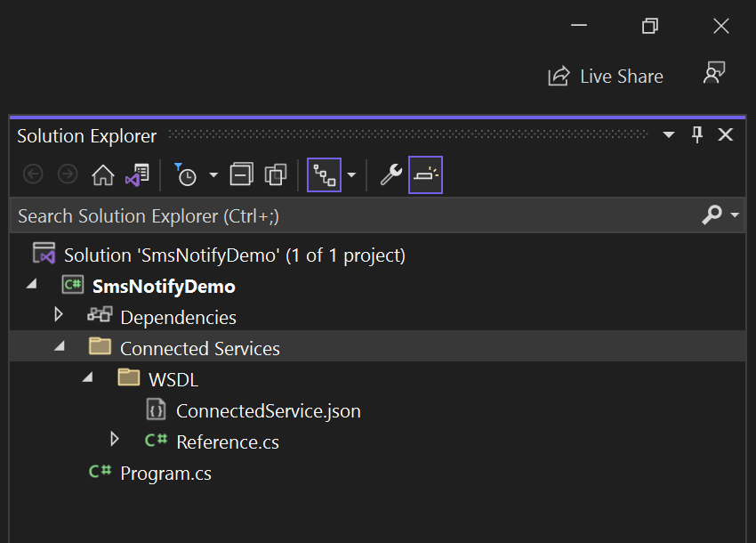Screen dimensions: 756x543
Task: Open the view options dropdown arrow
Action: [351, 175]
